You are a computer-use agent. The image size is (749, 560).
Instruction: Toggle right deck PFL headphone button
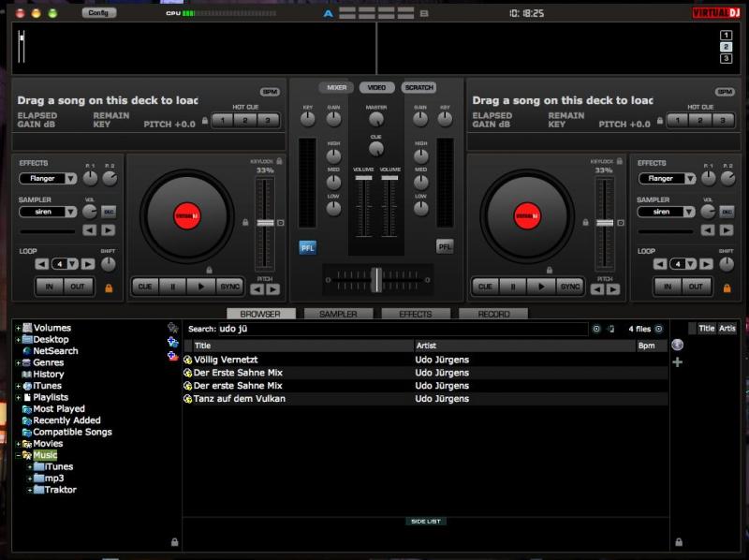(445, 247)
